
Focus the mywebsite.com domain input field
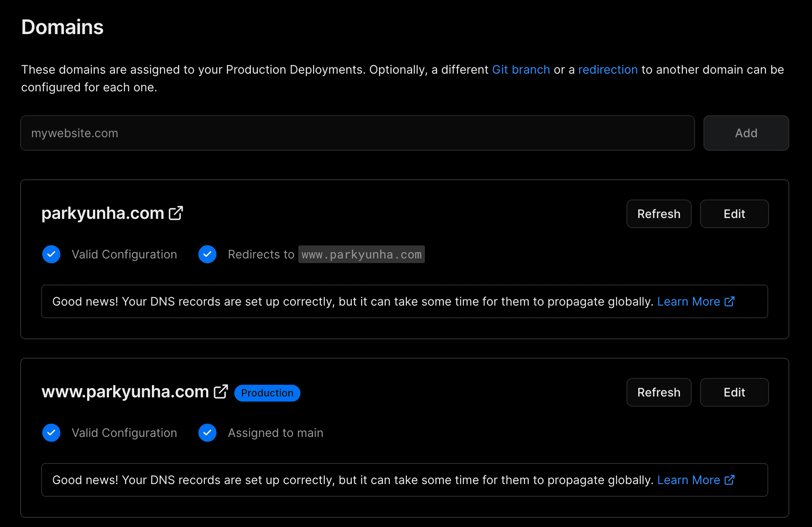coord(357,133)
